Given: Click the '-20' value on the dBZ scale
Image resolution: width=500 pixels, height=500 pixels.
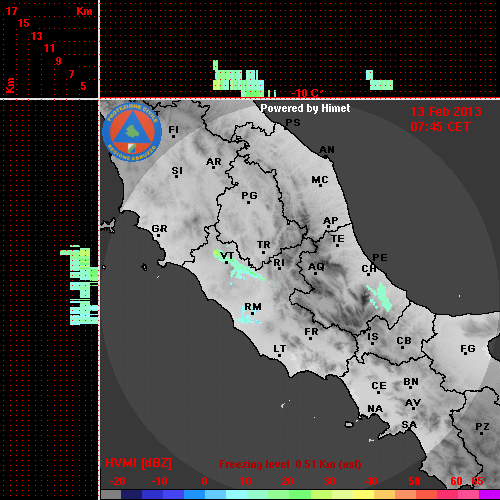Looking at the screenshot, I should point(117,481).
